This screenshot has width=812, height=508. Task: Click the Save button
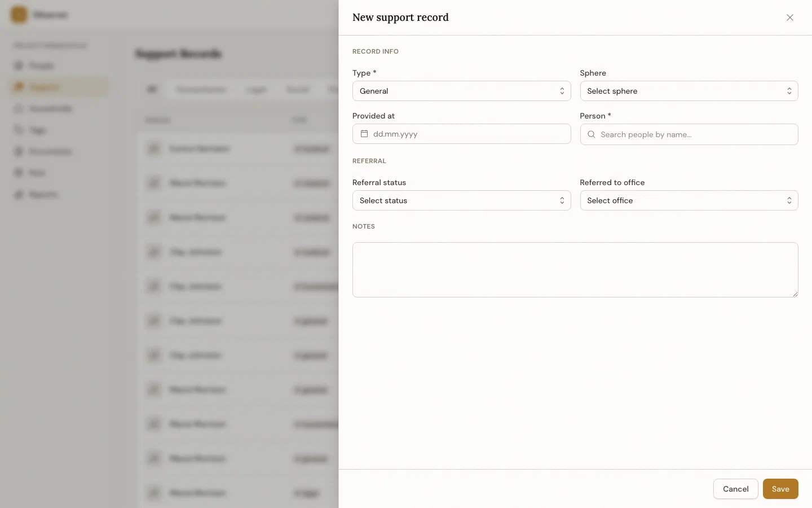(780, 489)
